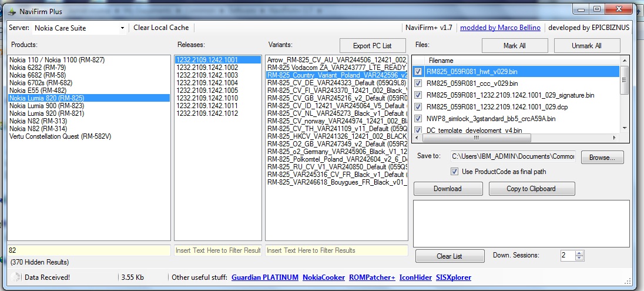Screen dimensions: 644x291
Task: Click the Unmark All button
Action: (586, 46)
